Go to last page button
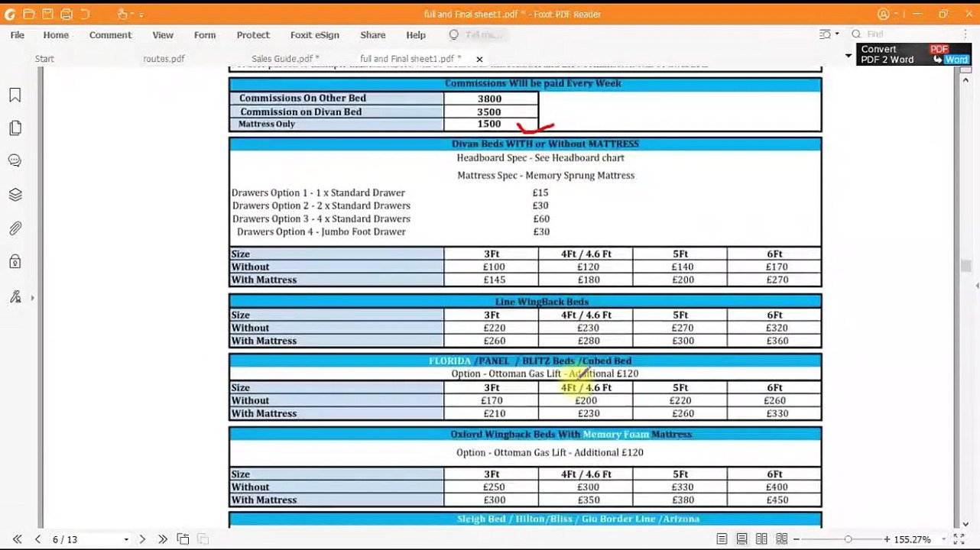 coord(162,539)
